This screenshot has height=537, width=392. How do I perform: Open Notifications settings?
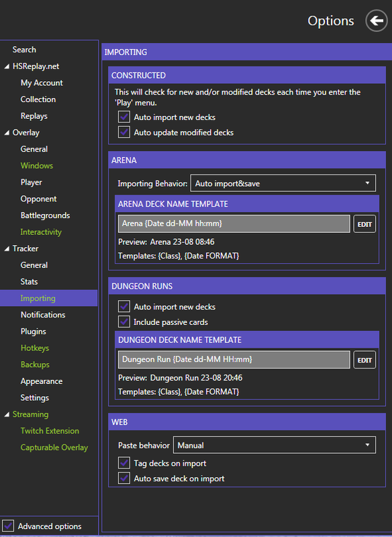[x=43, y=315]
